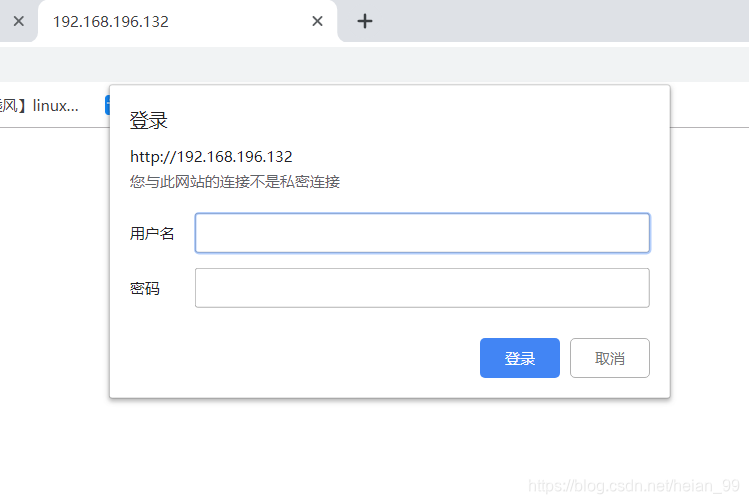Focus the 密码 password input field
The width and height of the screenshot is (749, 504).
click(x=422, y=288)
